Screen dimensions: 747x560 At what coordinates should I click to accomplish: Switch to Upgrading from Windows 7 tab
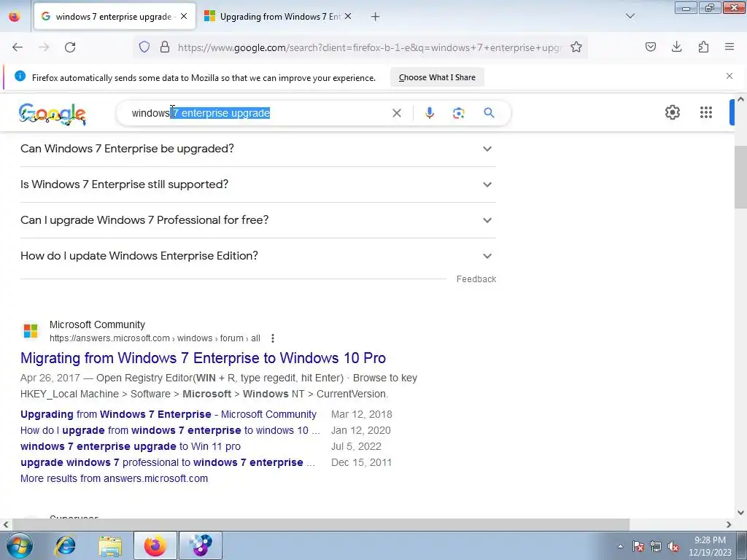coord(279,16)
